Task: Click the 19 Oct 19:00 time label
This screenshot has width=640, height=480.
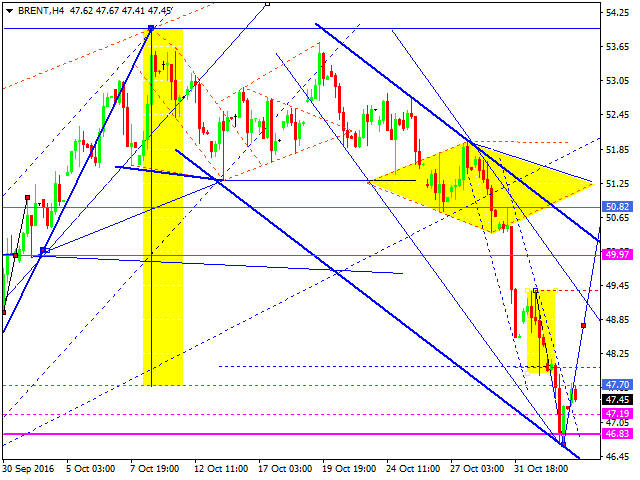Action: click(349, 469)
